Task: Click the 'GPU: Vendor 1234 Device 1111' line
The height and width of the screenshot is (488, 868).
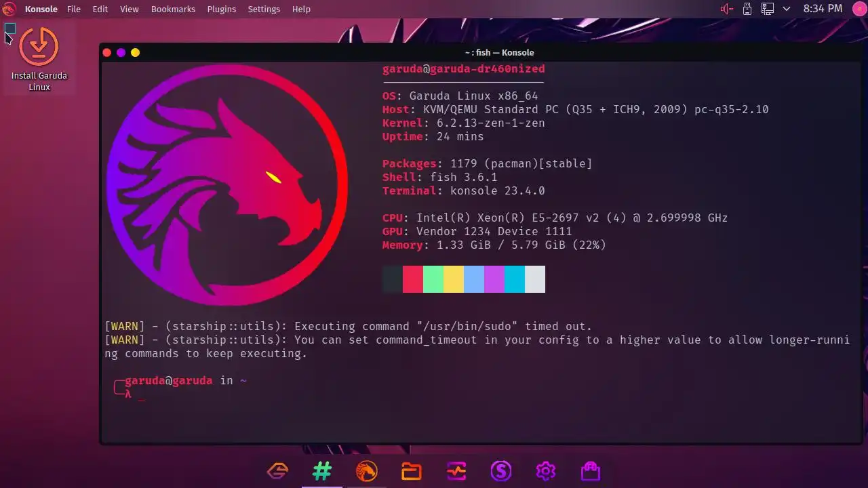Action: coord(477,231)
